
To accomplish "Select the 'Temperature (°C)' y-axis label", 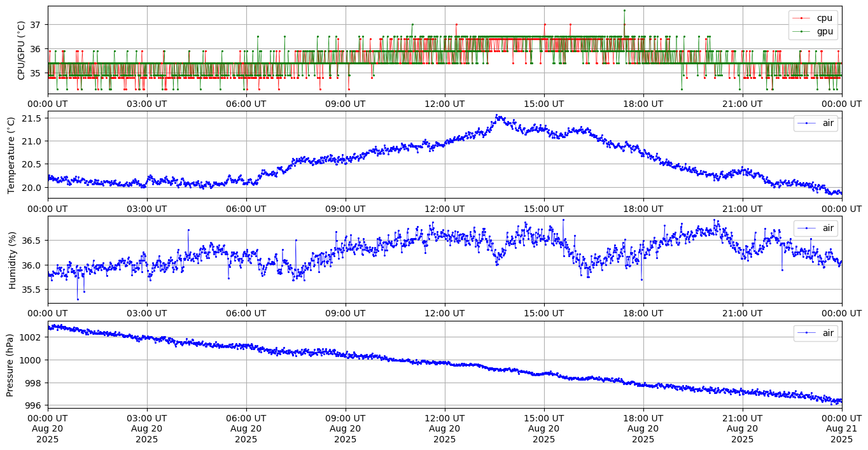I will click(11, 155).
